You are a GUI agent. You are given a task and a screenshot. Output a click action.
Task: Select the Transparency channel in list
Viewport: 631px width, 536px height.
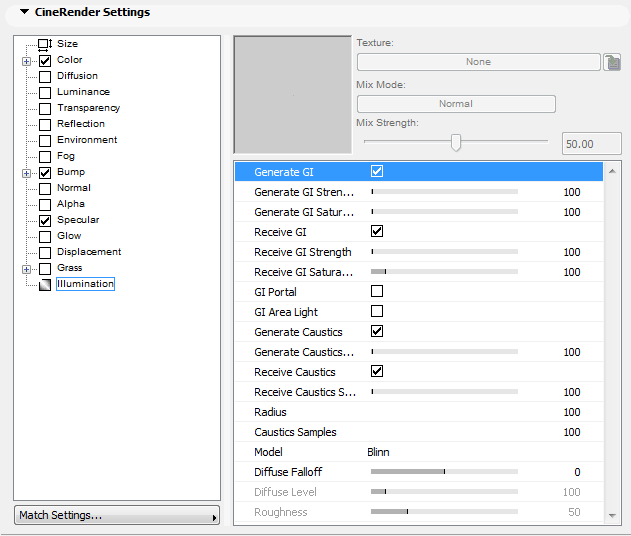pyautogui.click(x=88, y=108)
